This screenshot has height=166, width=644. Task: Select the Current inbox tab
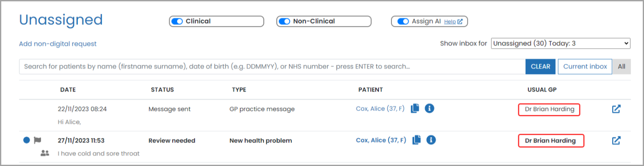click(x=585, y=66)
